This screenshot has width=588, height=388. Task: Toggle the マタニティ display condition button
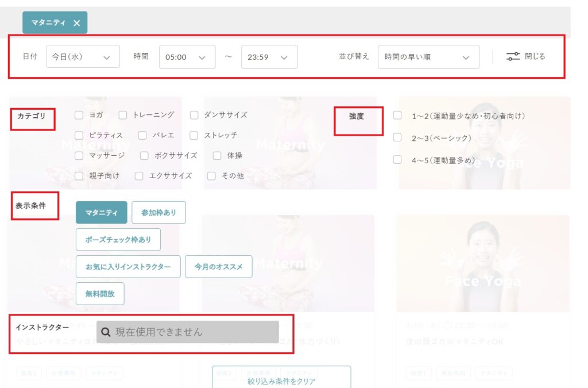pyautogui.click(x=101, y=213)
